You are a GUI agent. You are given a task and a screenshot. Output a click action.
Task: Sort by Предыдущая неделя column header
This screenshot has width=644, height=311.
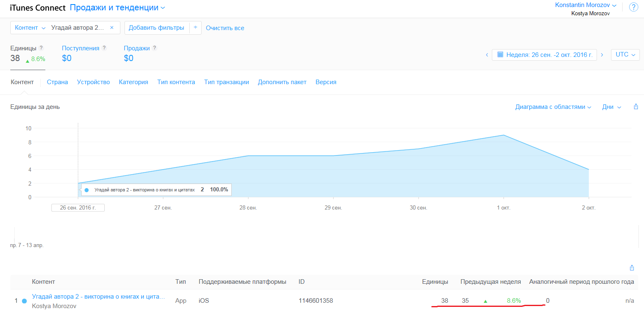[491, 282]
